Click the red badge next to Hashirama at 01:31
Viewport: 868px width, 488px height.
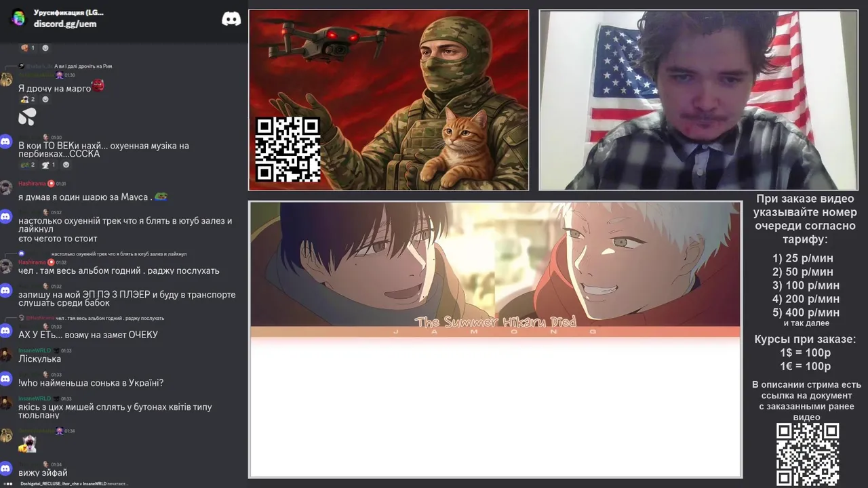[x=51, y=184]
